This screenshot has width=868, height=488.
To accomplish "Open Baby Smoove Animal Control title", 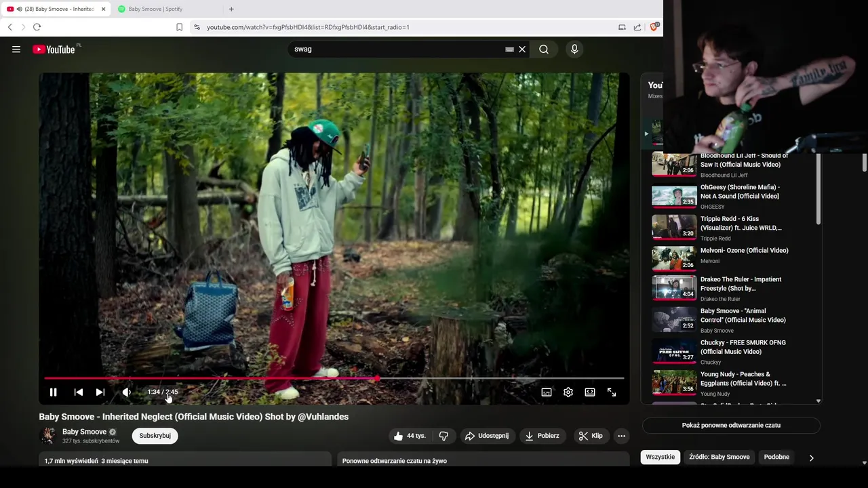I will pos(743,315).
